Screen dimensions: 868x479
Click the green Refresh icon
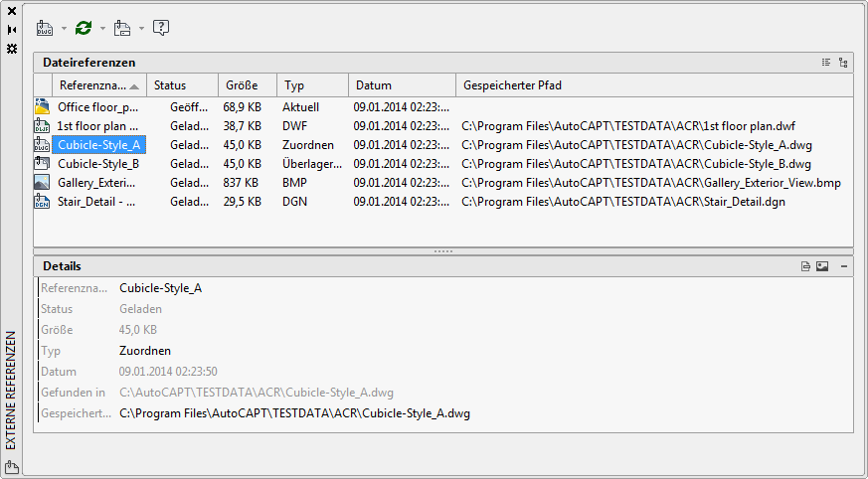click(x=84, y=28)
